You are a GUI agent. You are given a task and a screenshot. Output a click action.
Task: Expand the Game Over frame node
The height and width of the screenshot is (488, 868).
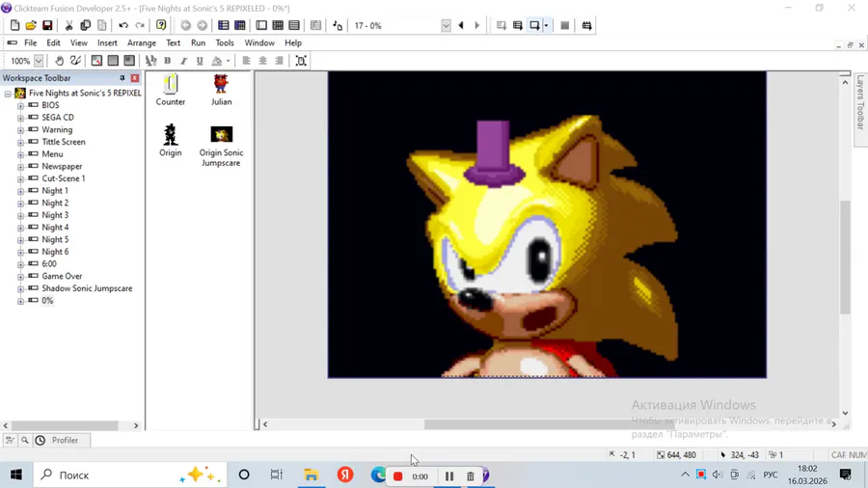point(20,277)
